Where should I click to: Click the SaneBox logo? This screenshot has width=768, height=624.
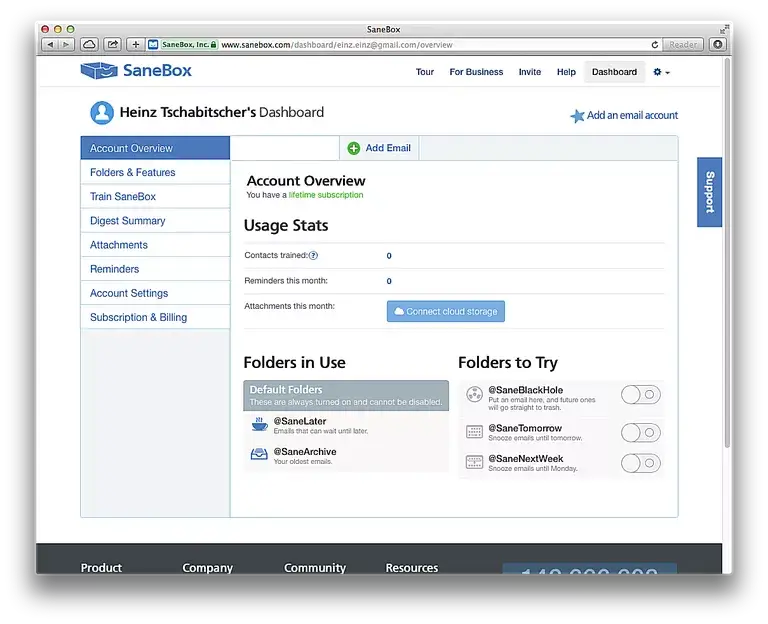[136, 71]
